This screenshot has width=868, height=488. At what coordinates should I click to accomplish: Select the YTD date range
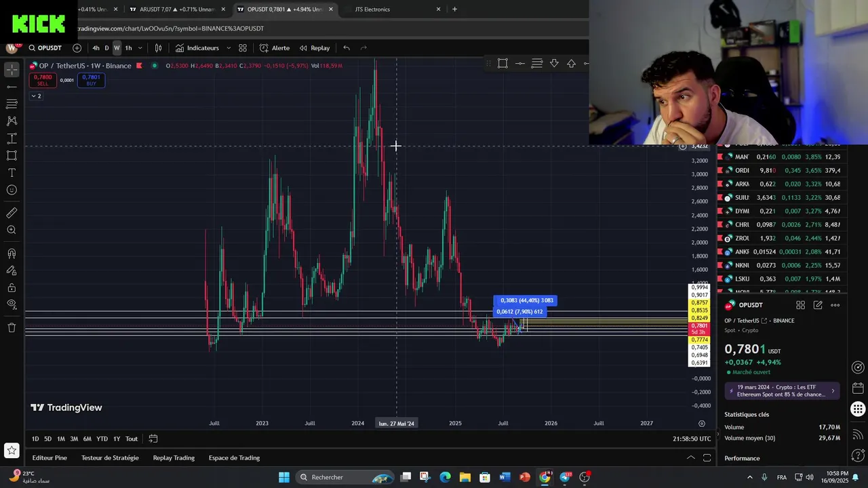point(102,439)
